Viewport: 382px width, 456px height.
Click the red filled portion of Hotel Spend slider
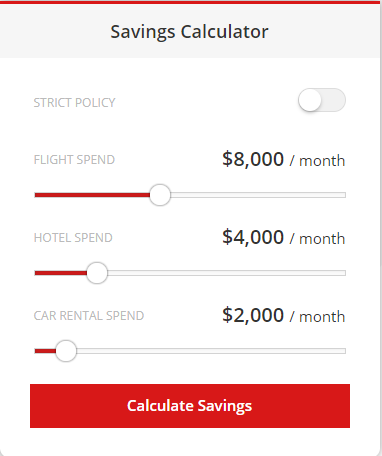(x=60, y=273)
